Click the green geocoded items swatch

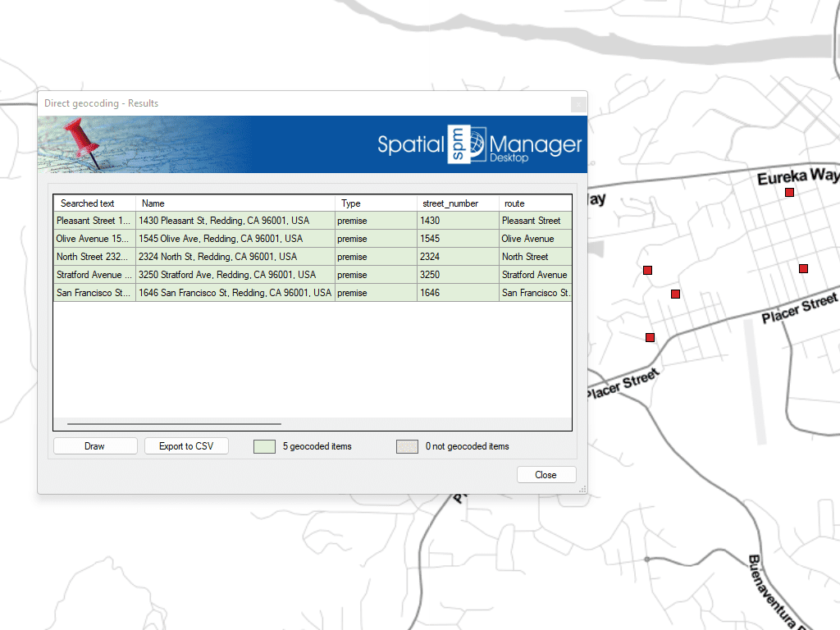(x=265, y=447)
